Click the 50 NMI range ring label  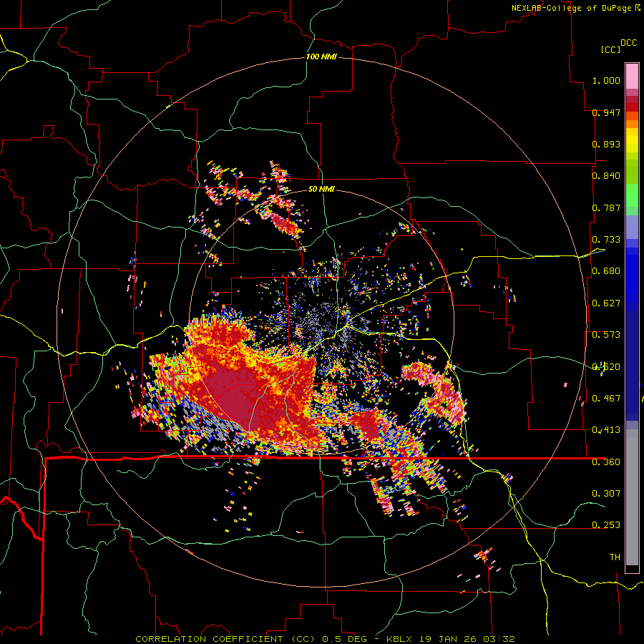pyautogui.click(x=321, y=189)
